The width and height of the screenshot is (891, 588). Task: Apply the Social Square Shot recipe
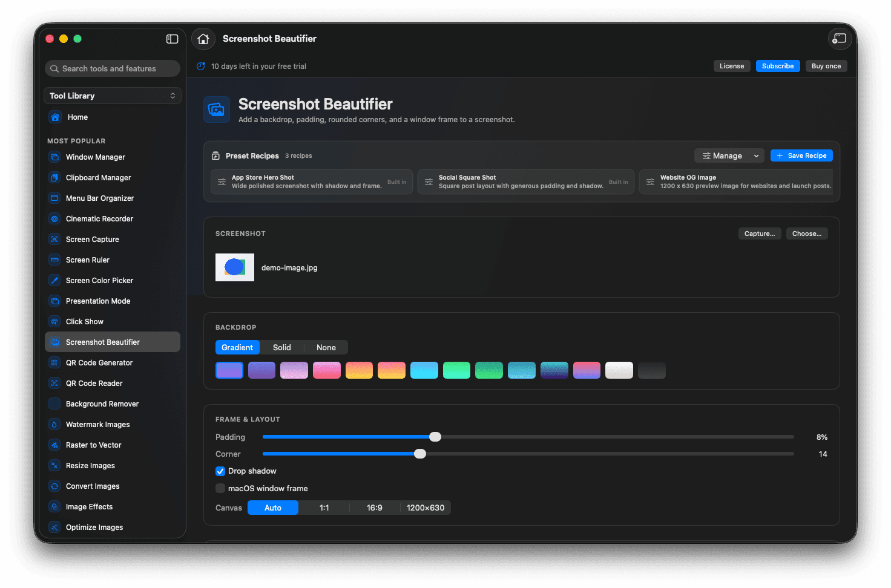pos(526,182)
